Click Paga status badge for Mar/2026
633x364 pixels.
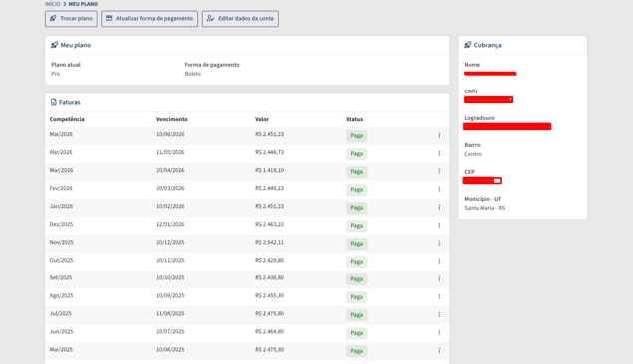(x=357, y=172)
